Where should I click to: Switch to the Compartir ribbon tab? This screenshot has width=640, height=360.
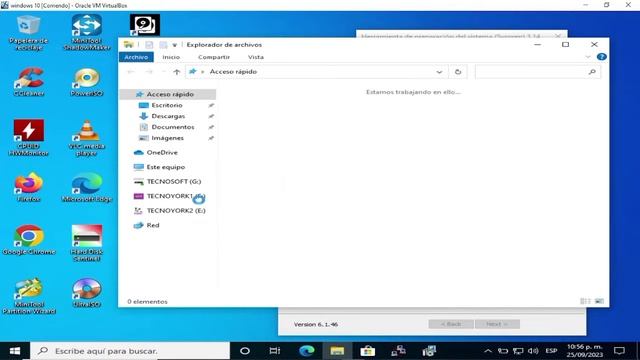214,57
